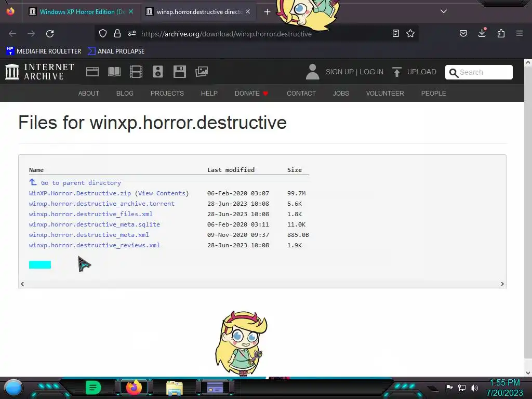Bookmark this page with the star
Image resolution: width=532 pixels, height=399 pixels.
410,33
